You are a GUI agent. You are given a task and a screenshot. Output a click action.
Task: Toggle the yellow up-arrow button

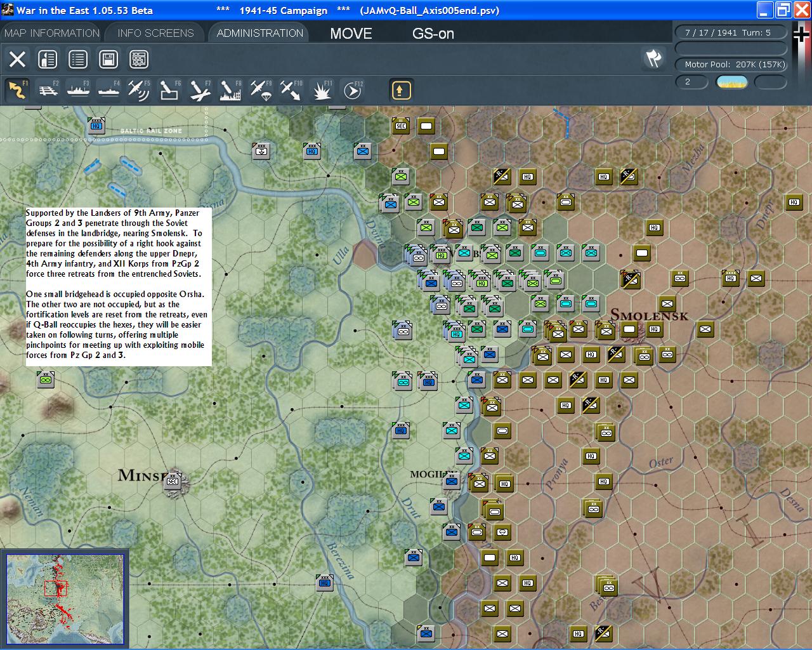400,90
